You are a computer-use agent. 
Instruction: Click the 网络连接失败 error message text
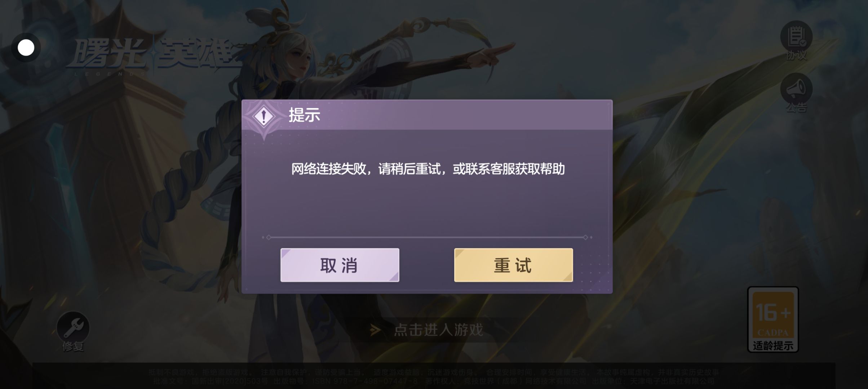pyautogui.click(x=428, y=169)
